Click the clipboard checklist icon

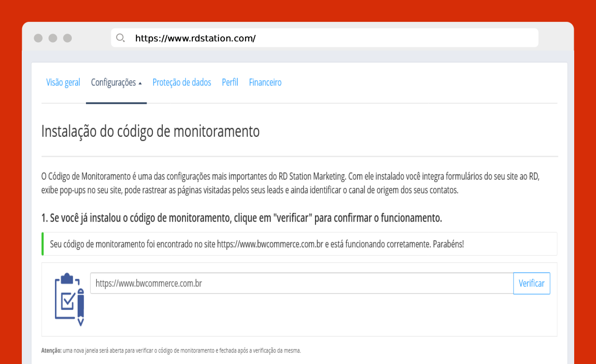click(x=69, y=299)
